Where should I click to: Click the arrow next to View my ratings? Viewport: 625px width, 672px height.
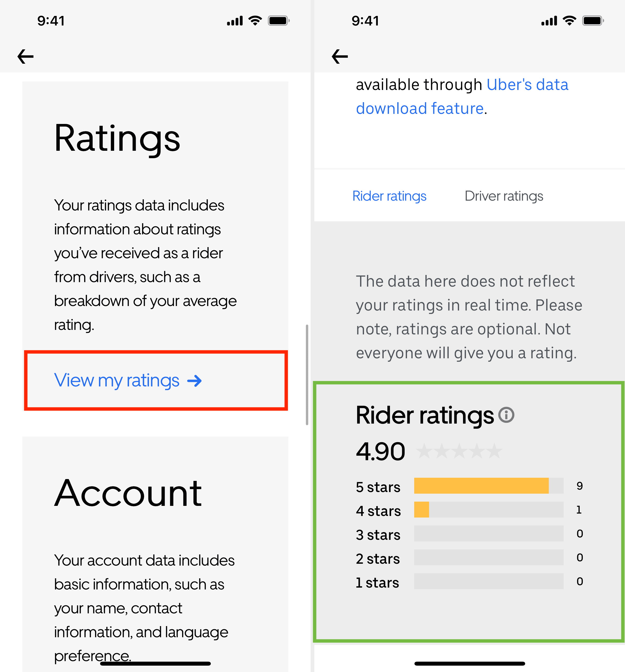pos(194,381)
